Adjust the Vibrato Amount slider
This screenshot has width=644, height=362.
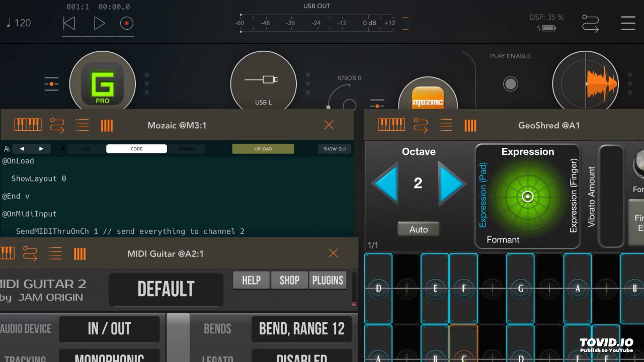[x=611, y=196]
